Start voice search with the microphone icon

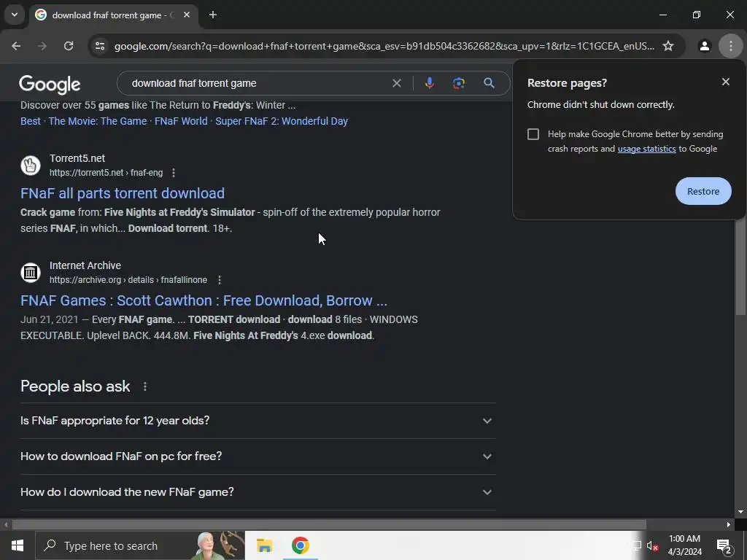point(429,83)
